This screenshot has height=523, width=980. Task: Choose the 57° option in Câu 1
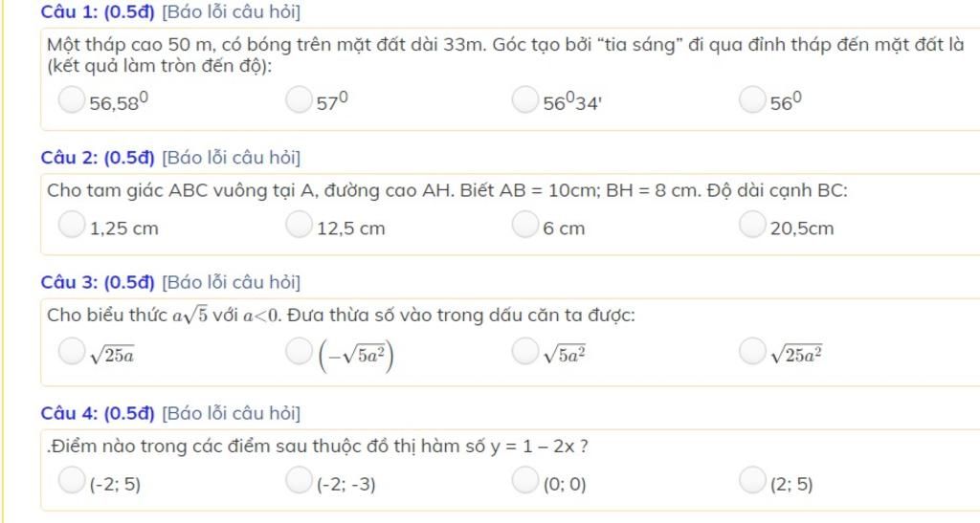pos(299,99)
